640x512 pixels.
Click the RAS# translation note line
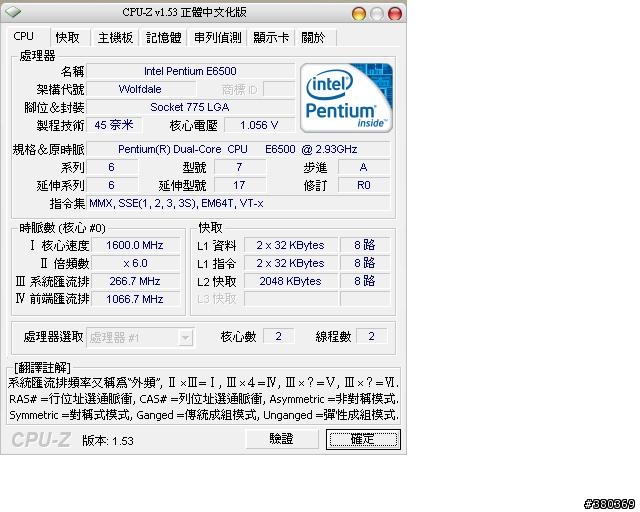coord(204,399)
